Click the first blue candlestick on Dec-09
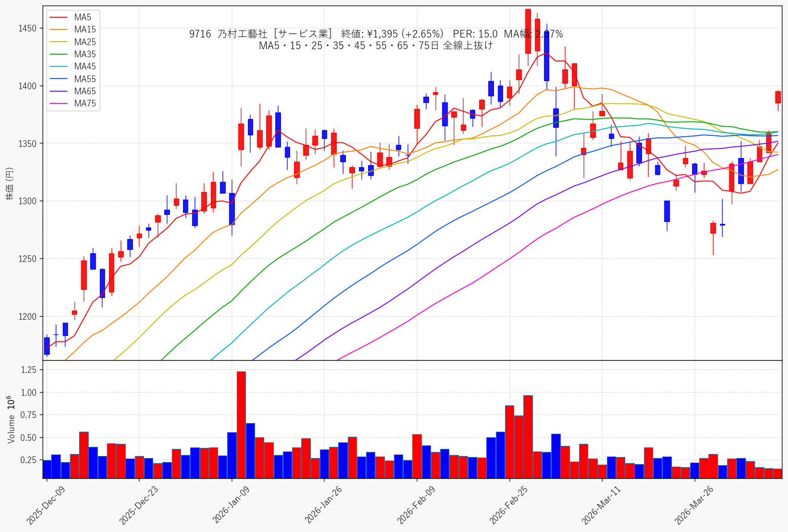This screenshot has width=788, height=532. pyautogui.click(x=47, y=346)
